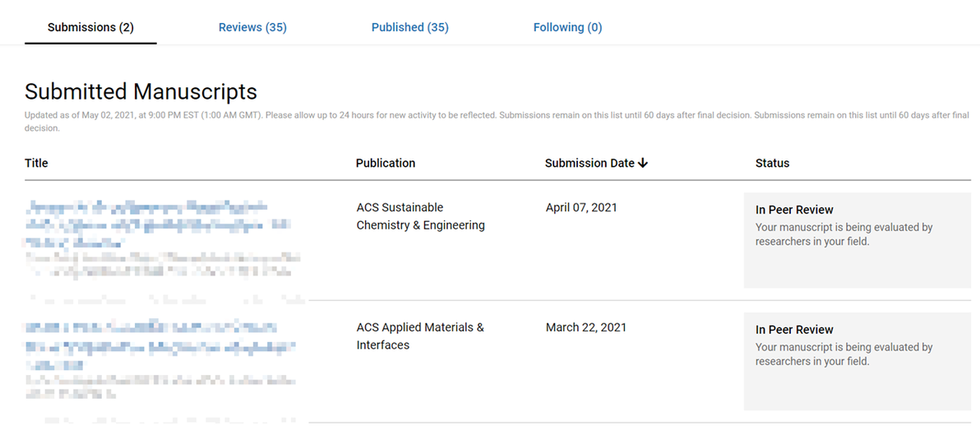Click ACS Sustainable Chemistry & Engineering publication name
Viewport: 980px width, 440px height.
[x=420, y=216]
